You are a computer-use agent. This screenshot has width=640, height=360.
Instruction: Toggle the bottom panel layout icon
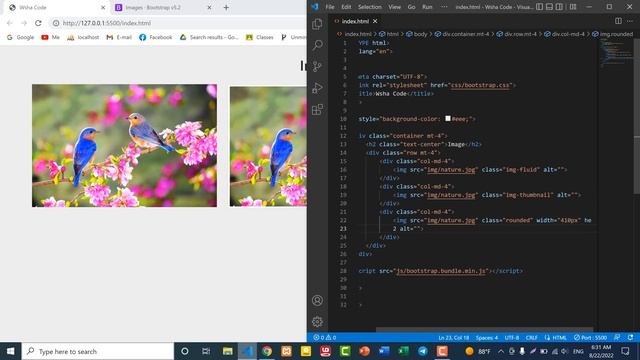(x=549, y=7)
